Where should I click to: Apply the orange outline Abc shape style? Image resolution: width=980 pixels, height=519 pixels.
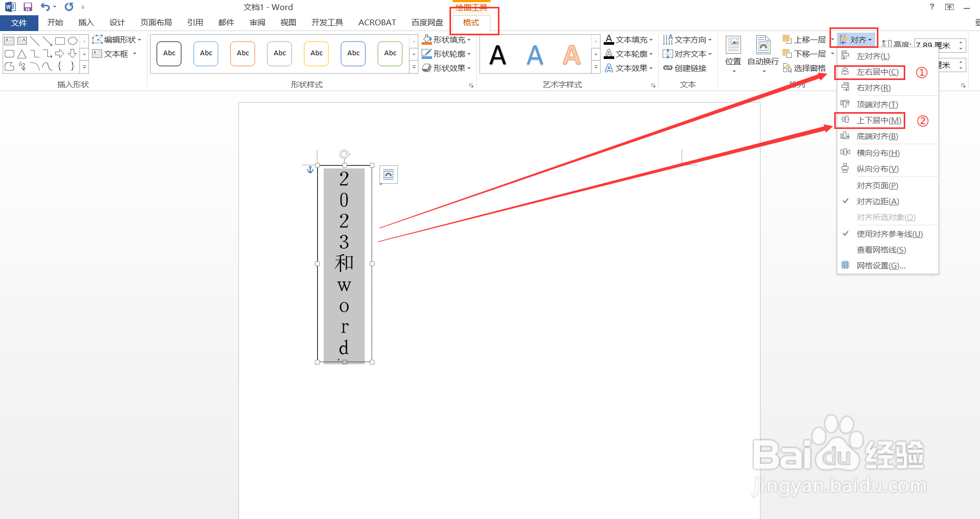point(243,54)
